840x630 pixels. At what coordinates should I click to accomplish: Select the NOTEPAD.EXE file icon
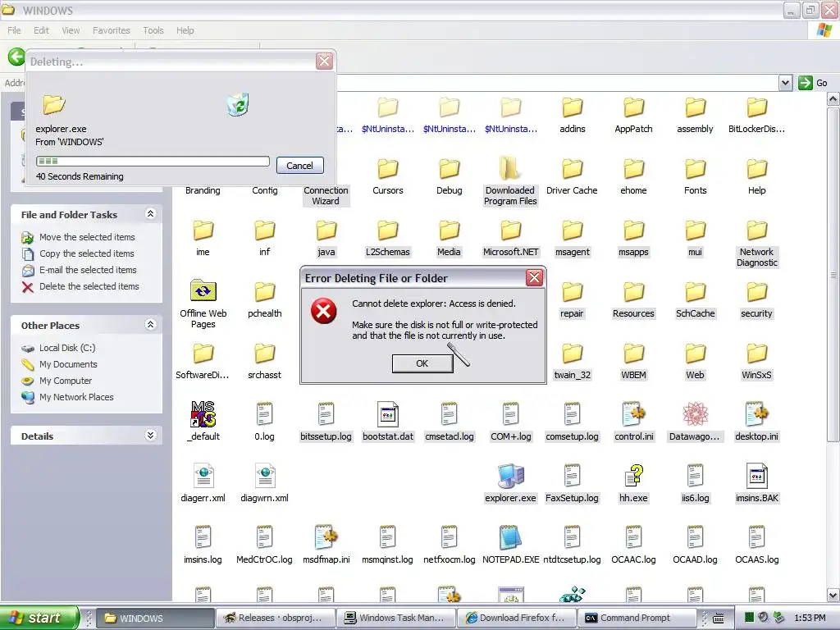pyautogui.click(x=510, y=537)
